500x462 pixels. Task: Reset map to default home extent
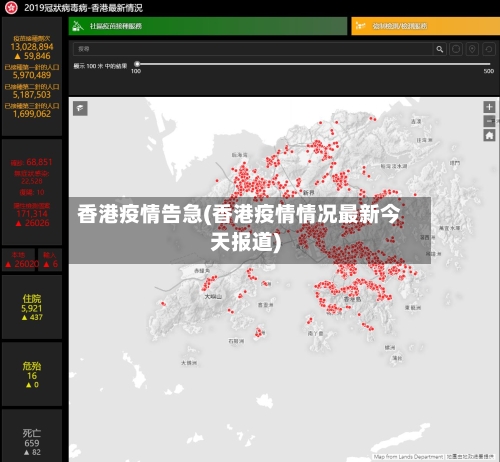[x=489, y=135]
